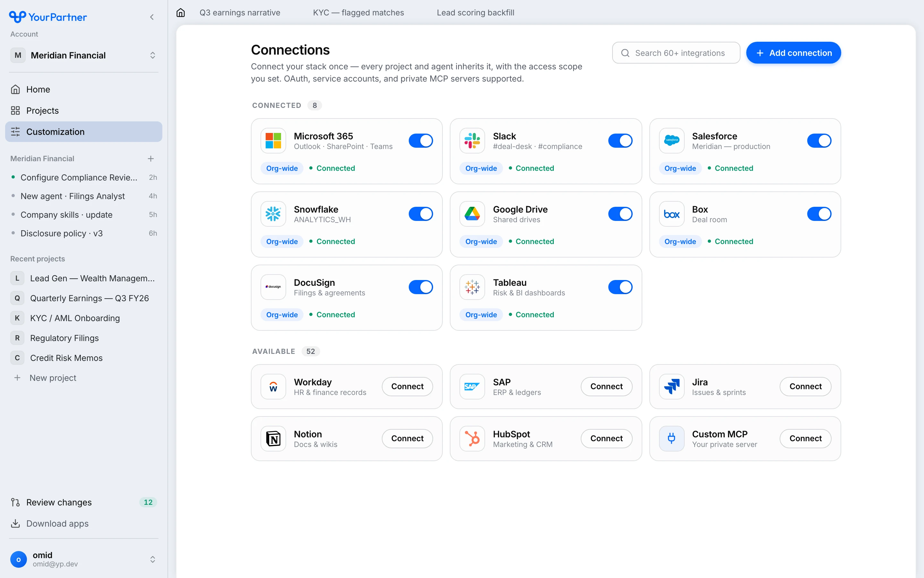This screenshot has width=924, height=578.
Task: Click the omid user avatar
Action: click(x=18, y=559)
